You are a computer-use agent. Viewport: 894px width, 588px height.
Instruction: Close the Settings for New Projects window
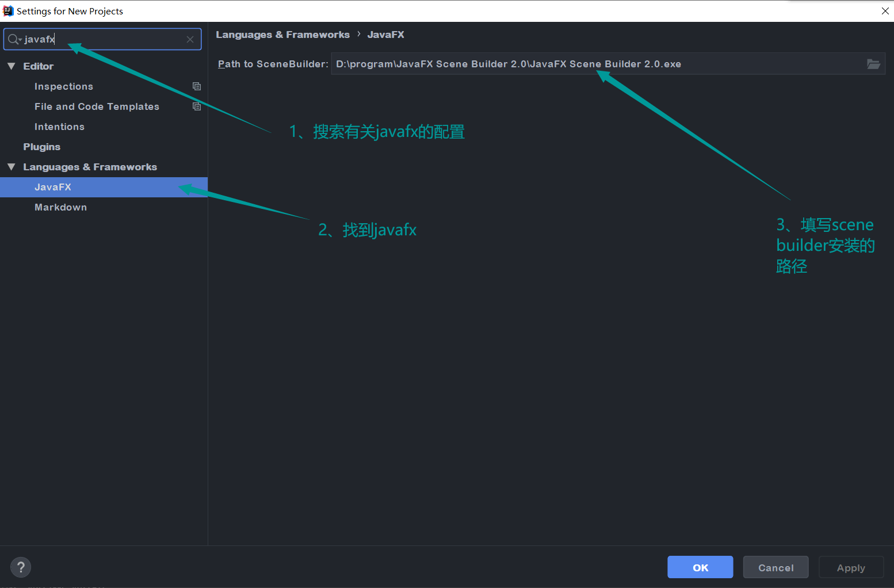(x=885, y=11)
